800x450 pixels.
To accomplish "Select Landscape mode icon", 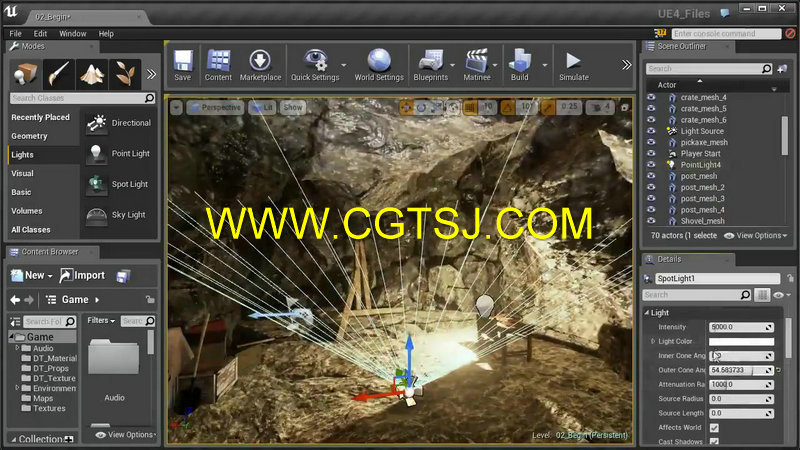I will [x=92, y=74].
